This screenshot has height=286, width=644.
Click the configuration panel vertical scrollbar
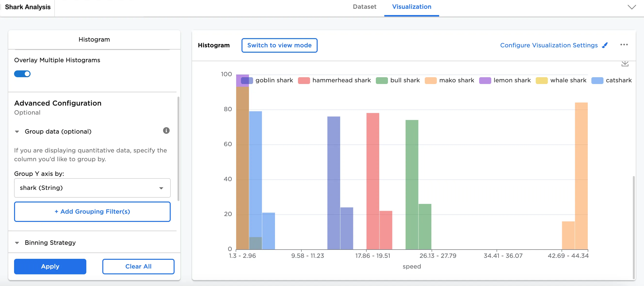pyautogui.click(x=178, y=149)
